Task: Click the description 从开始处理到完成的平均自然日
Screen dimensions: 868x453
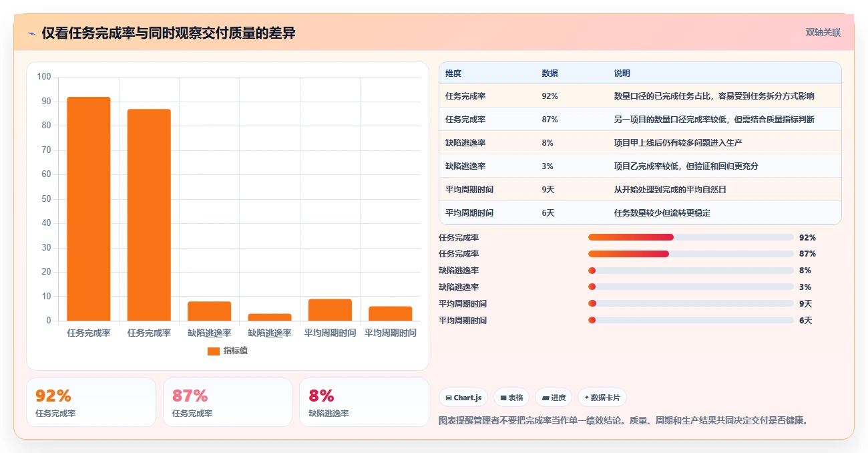Action: pyautogui.click(x=670, y=190)
